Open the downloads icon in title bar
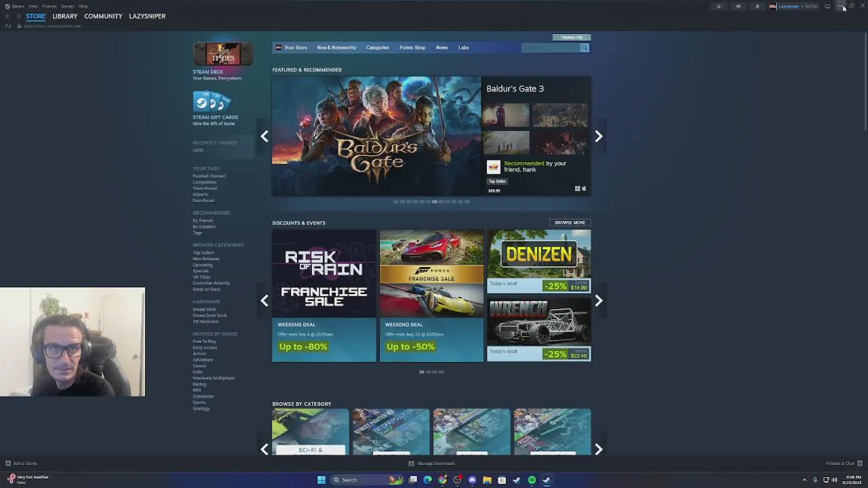 719,6
